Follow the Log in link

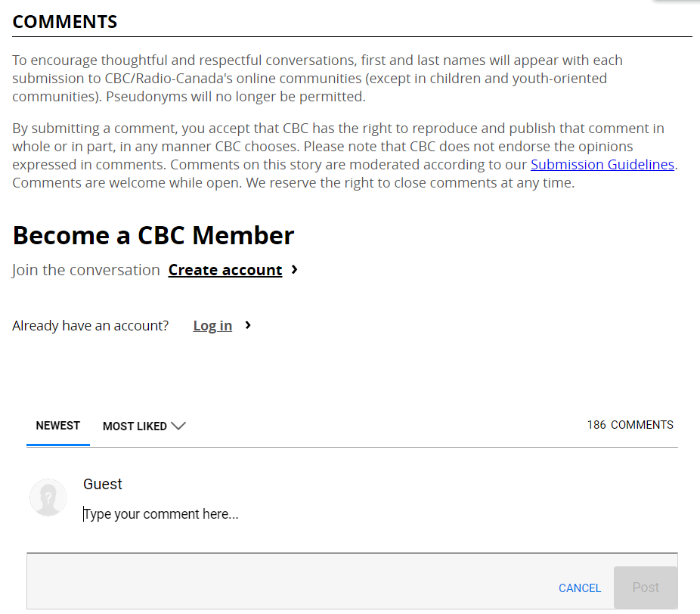(212, 326)
